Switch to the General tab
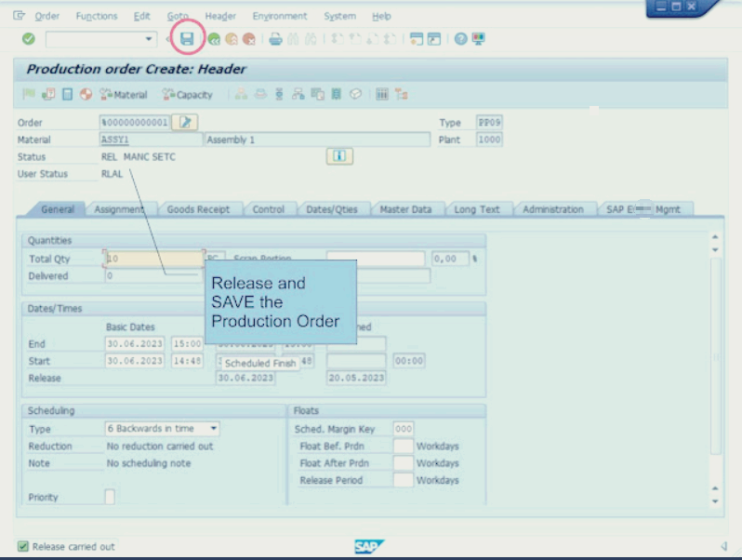742x560 pixels. [x=58, y=209]
